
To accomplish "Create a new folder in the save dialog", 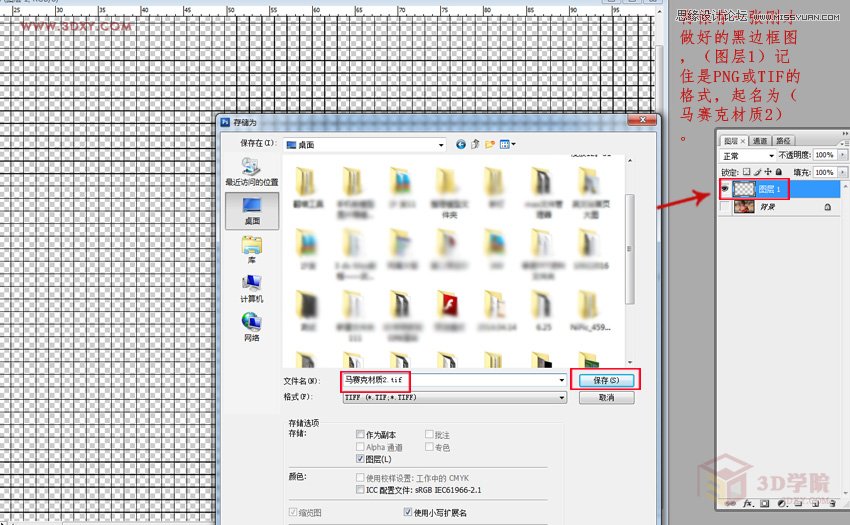I will (490, 144).
